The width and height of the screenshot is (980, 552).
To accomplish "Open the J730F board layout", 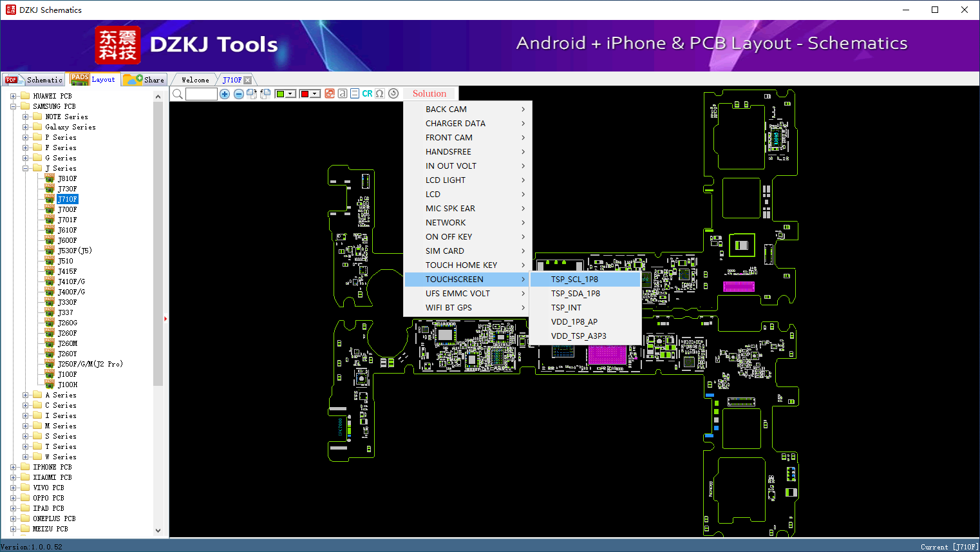I will 67,189.
